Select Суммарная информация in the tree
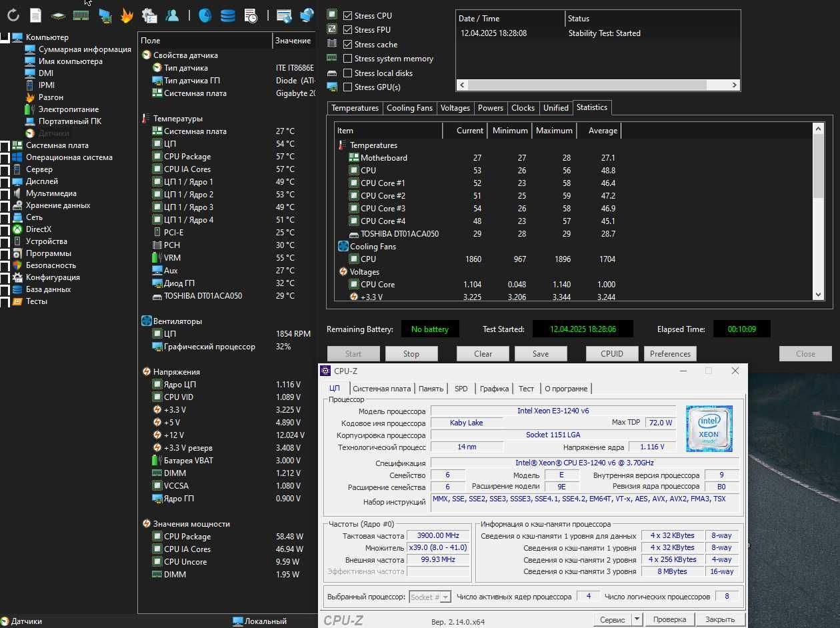The width and height of the screenshot is (840, 628). tap(85, 49)
